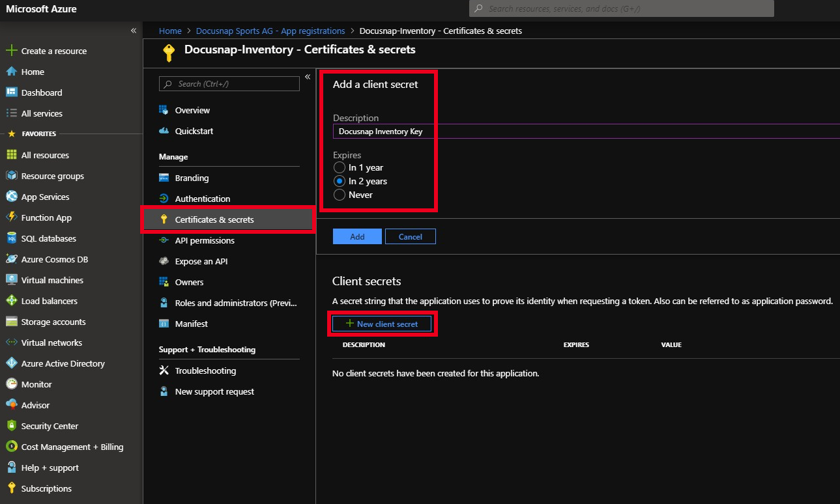Click the Monitor gauge icon
The image size is (840, 504).
click(11, 384)
